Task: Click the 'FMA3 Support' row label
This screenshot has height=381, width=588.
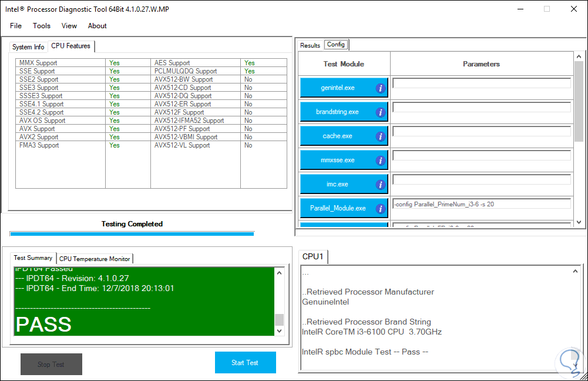Action: tap(39, 145)
